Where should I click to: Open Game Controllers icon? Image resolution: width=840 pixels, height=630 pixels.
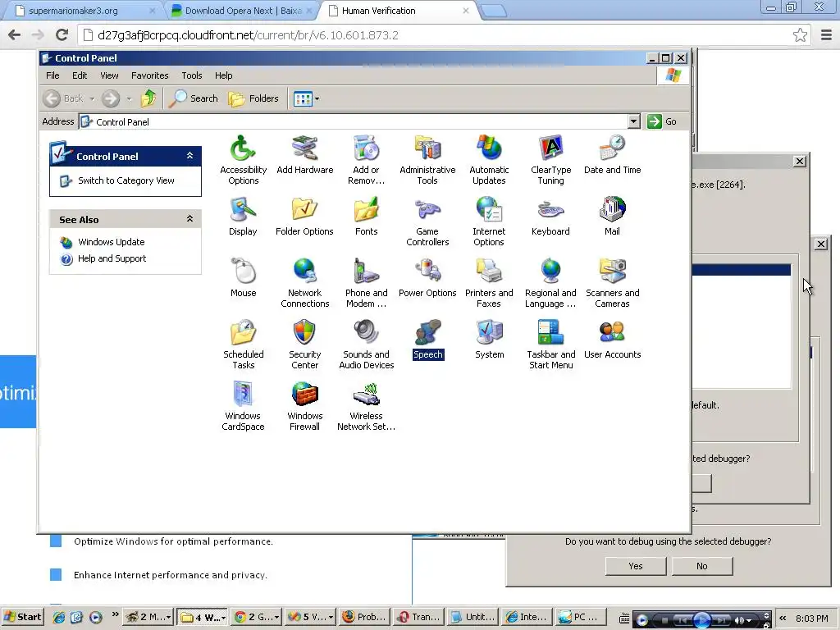427,221
